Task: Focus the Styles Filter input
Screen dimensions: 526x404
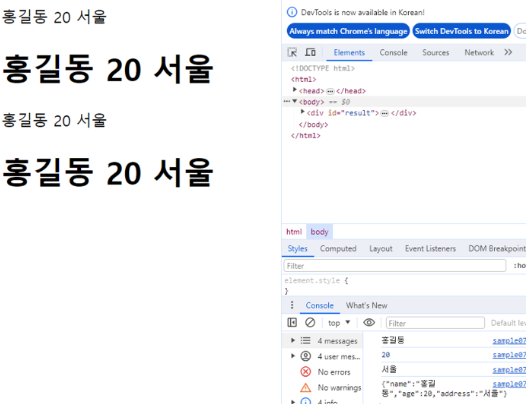Action: [x=394, y=266]
